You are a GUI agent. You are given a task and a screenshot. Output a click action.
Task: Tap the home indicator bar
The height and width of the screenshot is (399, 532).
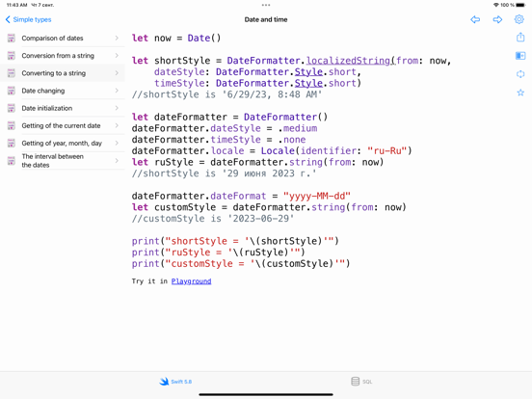point(266,394)
